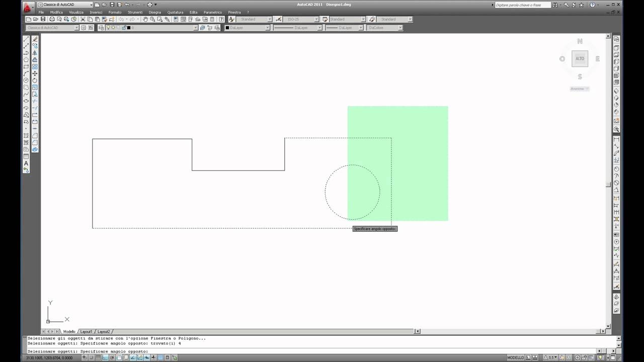The height and width of the screenshot is (362, 644).
Task: Select the Trim tool
Action: point(35,101)
